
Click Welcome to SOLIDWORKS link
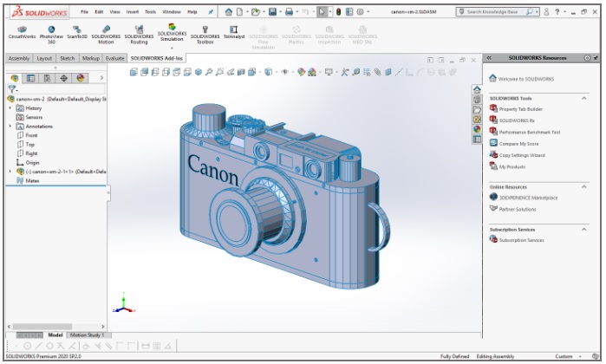point(521,79)
